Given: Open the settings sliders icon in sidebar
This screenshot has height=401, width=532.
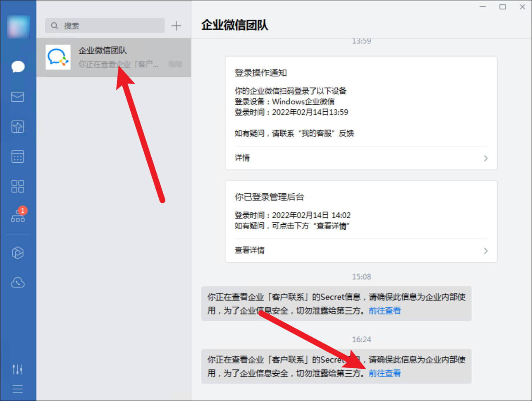Looking at the screenshot, I should coord(18,369).
